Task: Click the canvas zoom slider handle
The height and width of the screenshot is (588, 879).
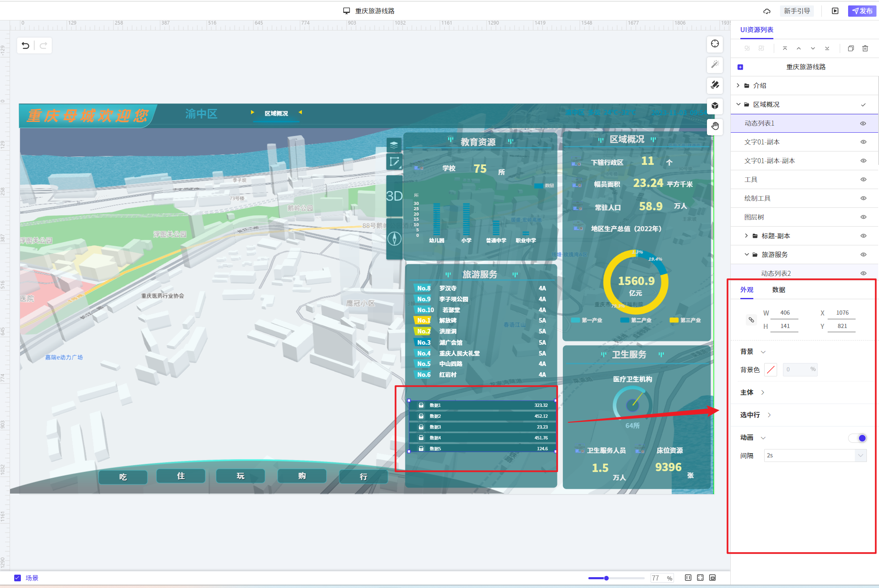Action: pos(606,578)
